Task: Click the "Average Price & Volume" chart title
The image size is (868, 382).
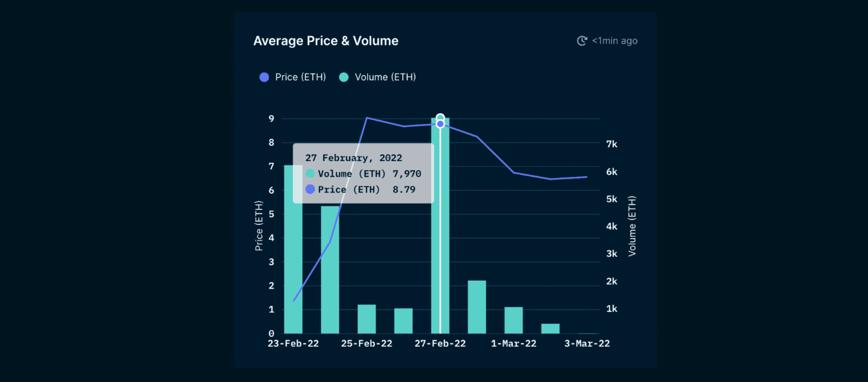Action: tap(326, 41)
